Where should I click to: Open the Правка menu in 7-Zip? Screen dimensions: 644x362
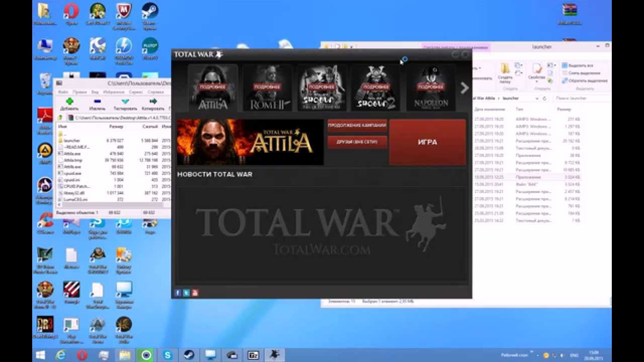click(79, 93)
